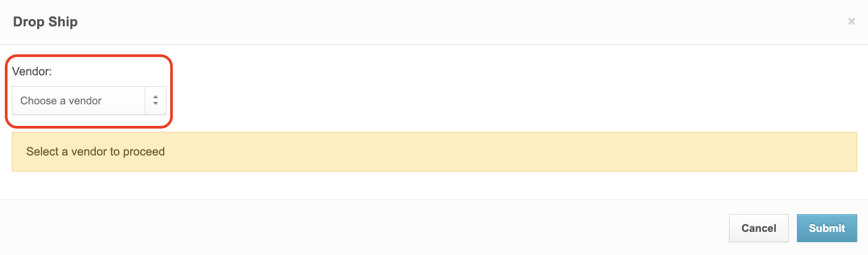The height and width of the screenshot is (255, 868).
Task: Click the Drop Ship dialog title
Action: [x=45, y=22]
